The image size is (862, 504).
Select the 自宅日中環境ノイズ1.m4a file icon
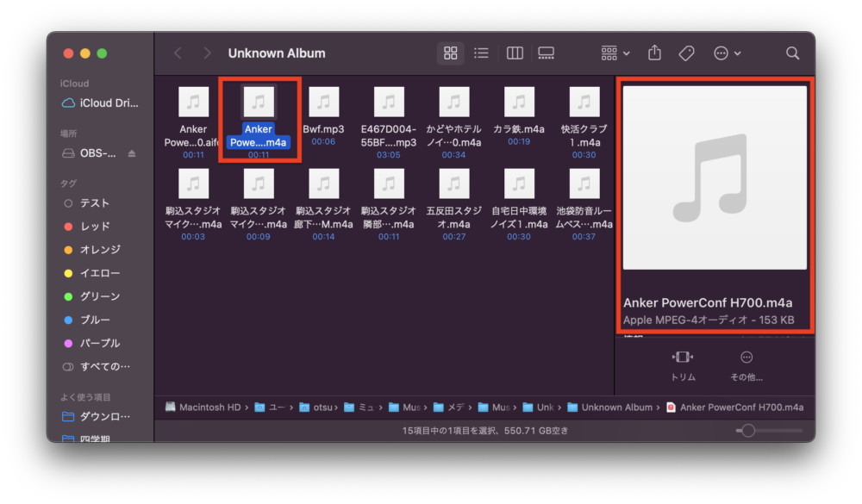[x=519, y=184]
